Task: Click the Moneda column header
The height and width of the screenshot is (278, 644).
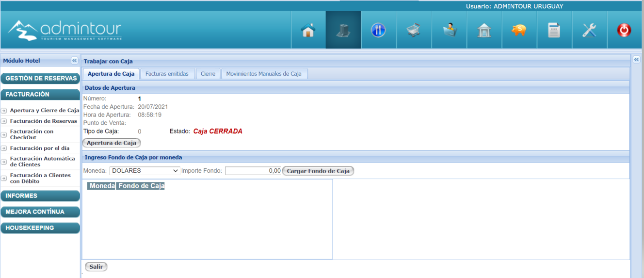Action: pyautogui.click(x=102, y=186)
